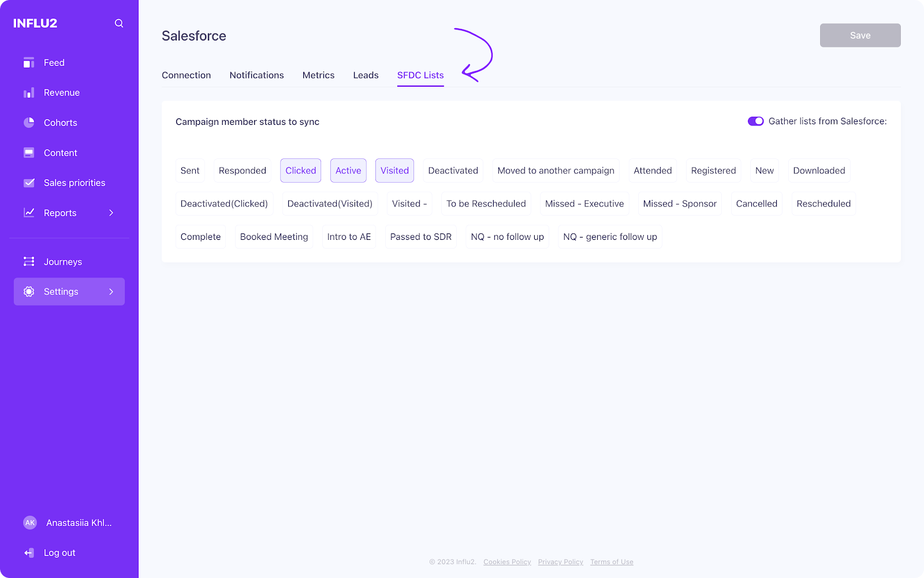Open the Cookies Policy link
This screenshot has width=924, height=578.
pyautogui.click(x=507, y=562)
